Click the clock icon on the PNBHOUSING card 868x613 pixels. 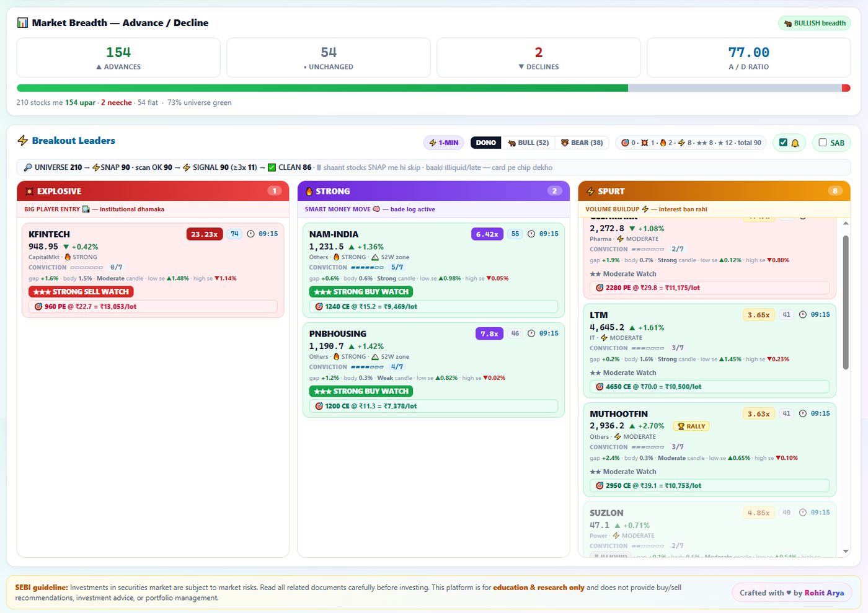(531, 333)
